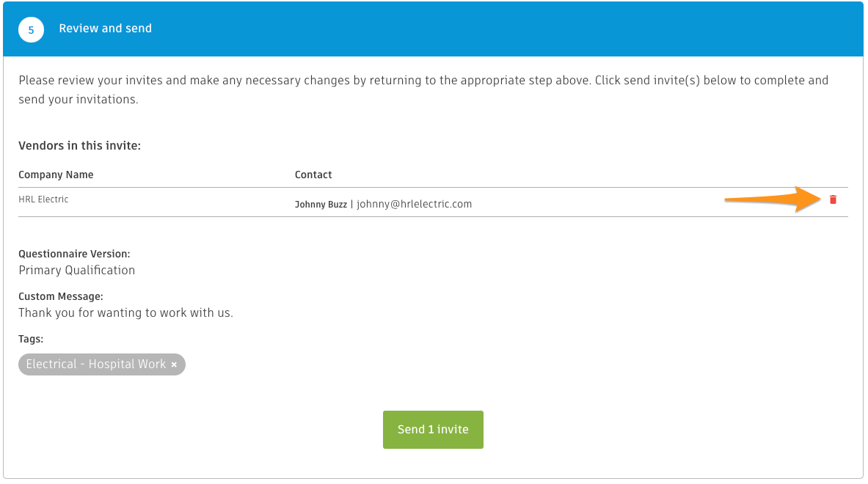Delete HRL Electric with the red trash icon

833,199
